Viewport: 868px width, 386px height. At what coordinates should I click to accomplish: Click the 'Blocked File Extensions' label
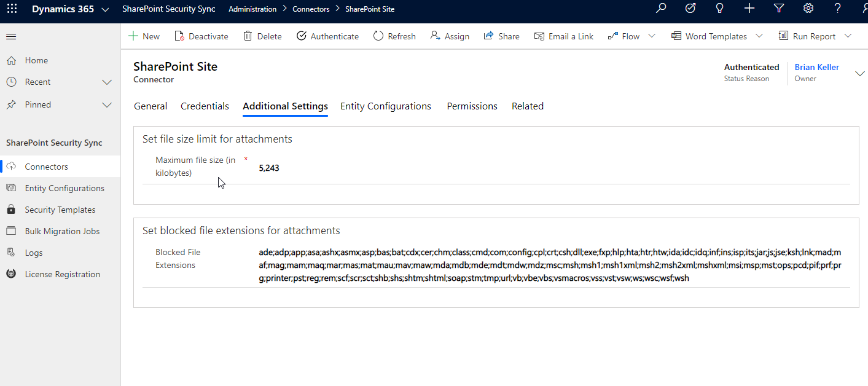pyautogui.click(x=178, y=259)
